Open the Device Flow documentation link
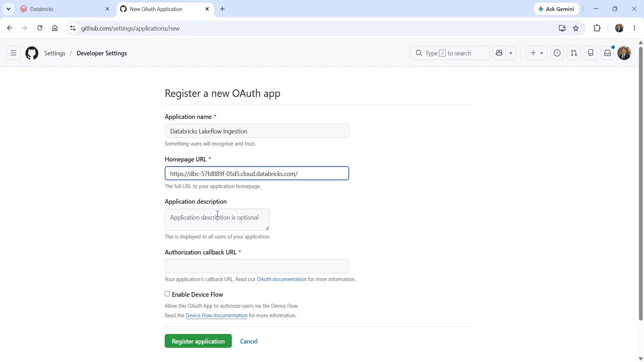The image size is (644, 362). [217, 316]
